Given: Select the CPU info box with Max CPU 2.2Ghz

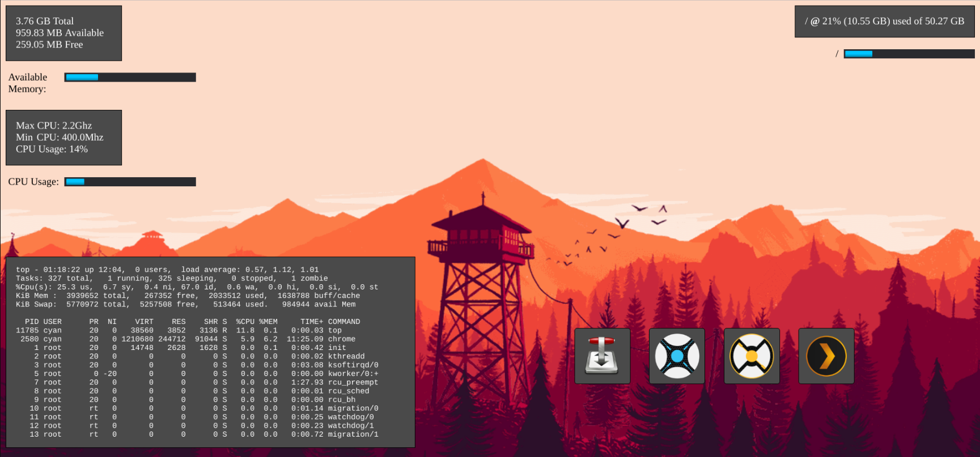Looking at the screenshot, I should click(x=63, y=138).
